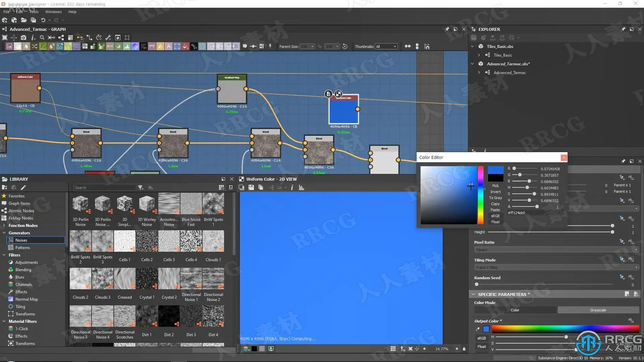This screenshot has height=362, width=644.
Task: Add a Text node from the toolbar
Action: coord(169,47)
